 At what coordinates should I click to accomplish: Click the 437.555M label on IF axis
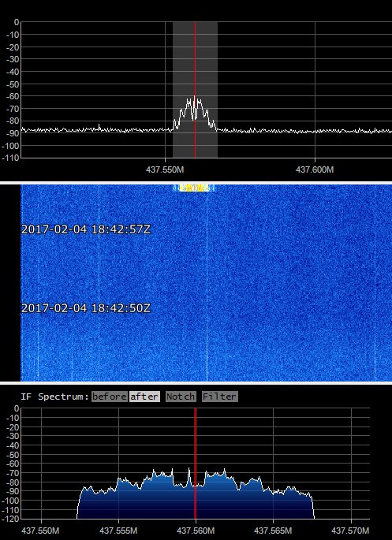(118, 531)
